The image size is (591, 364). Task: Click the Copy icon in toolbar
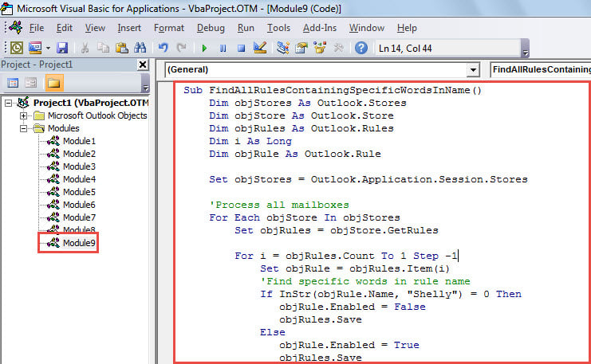point(103,48)
